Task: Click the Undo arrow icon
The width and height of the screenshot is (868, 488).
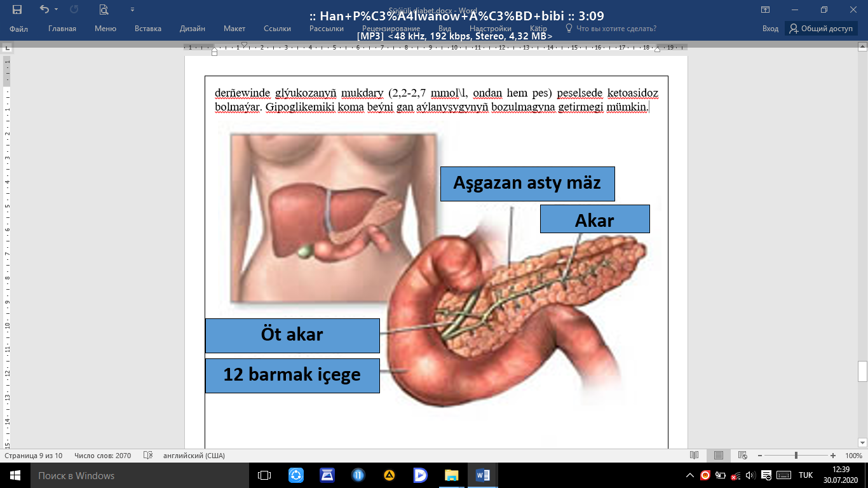Action: (44, 10)
